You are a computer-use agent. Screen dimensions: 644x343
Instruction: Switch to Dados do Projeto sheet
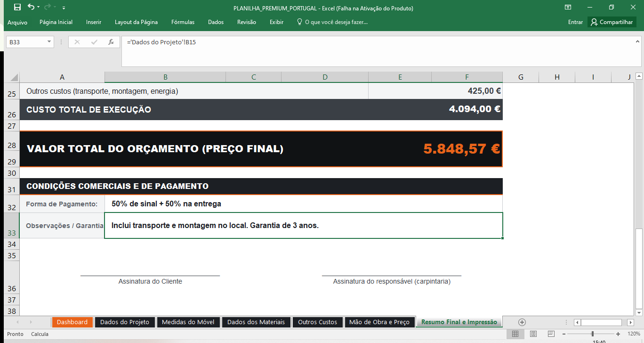coord(125,322)
